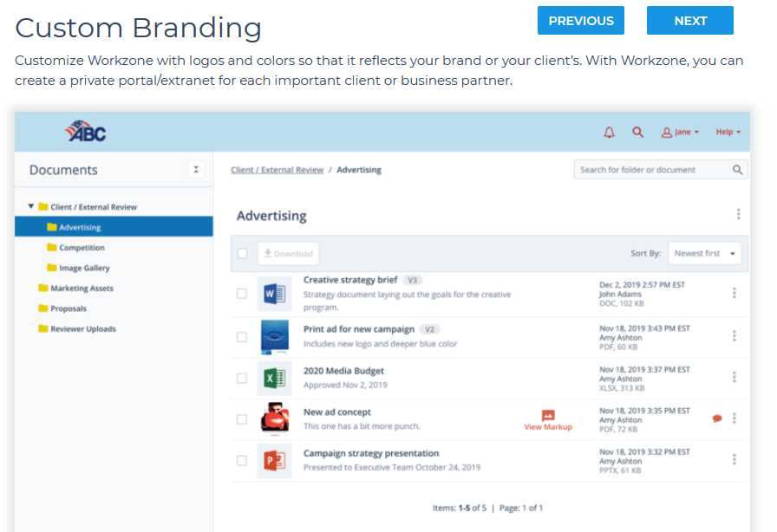Open the notifications bell icon
Image resolution: width=777 pixels, height=532 pixels.
[x=609, y=133]
